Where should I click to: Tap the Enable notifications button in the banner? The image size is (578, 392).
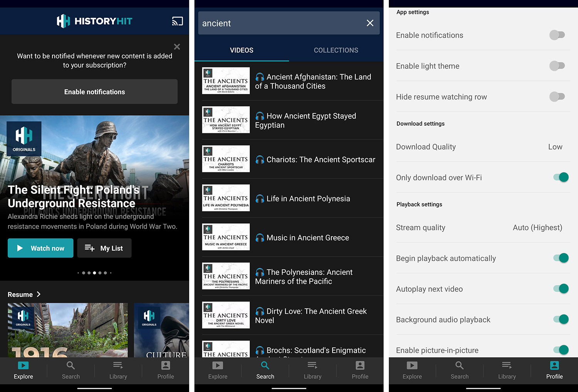pyautogui.click(x=94, y=92)
